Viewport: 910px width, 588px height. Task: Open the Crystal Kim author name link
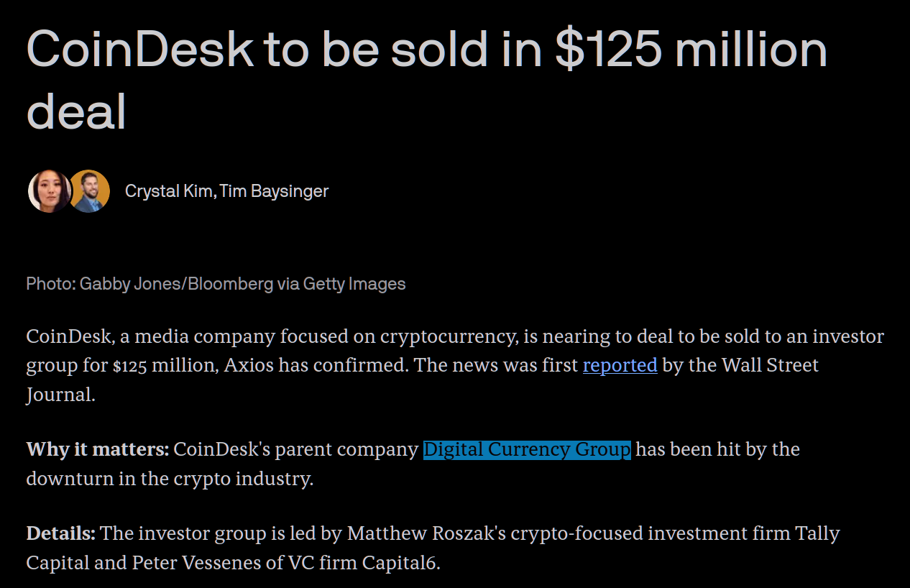(x=170, y=191)
